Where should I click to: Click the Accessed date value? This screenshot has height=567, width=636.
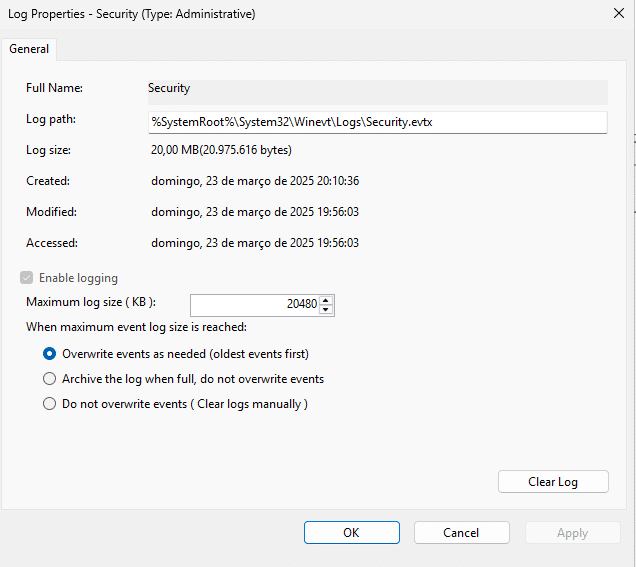tap(255, 243)
